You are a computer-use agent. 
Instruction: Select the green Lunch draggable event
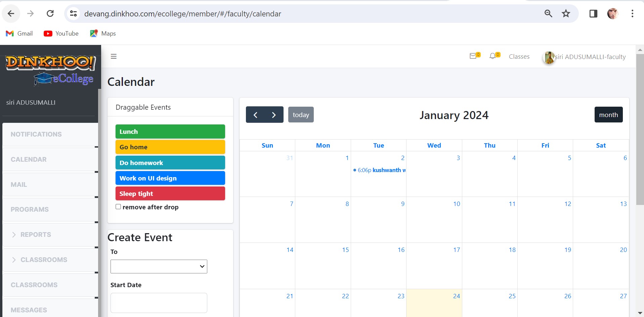tap(170, 131)
